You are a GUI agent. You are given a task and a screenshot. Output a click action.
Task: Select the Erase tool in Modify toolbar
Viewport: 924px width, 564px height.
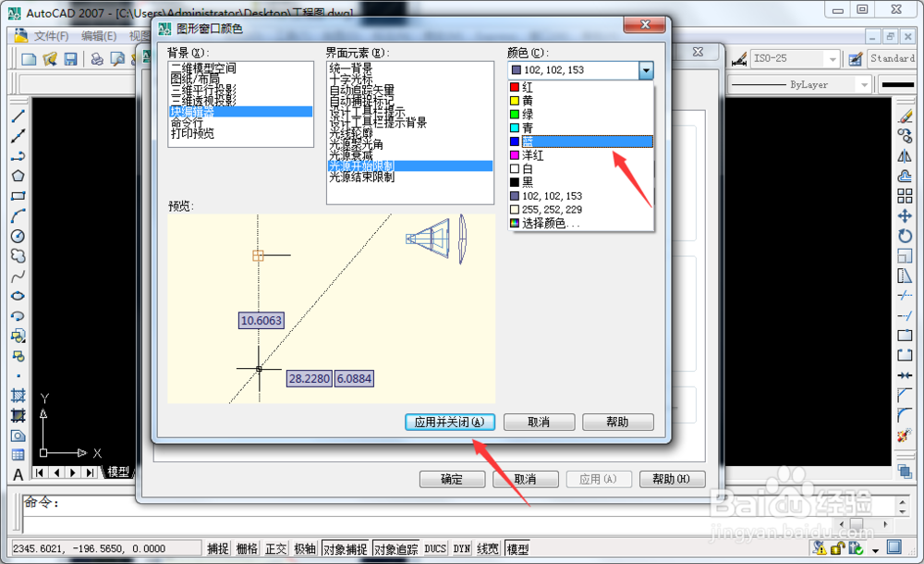pos(905,116)
